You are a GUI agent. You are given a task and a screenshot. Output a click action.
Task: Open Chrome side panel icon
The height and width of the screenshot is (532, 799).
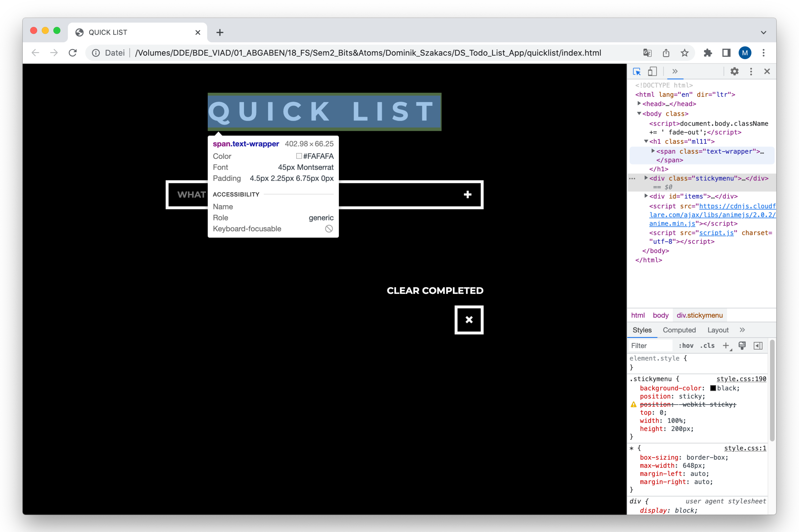(726, 53)
